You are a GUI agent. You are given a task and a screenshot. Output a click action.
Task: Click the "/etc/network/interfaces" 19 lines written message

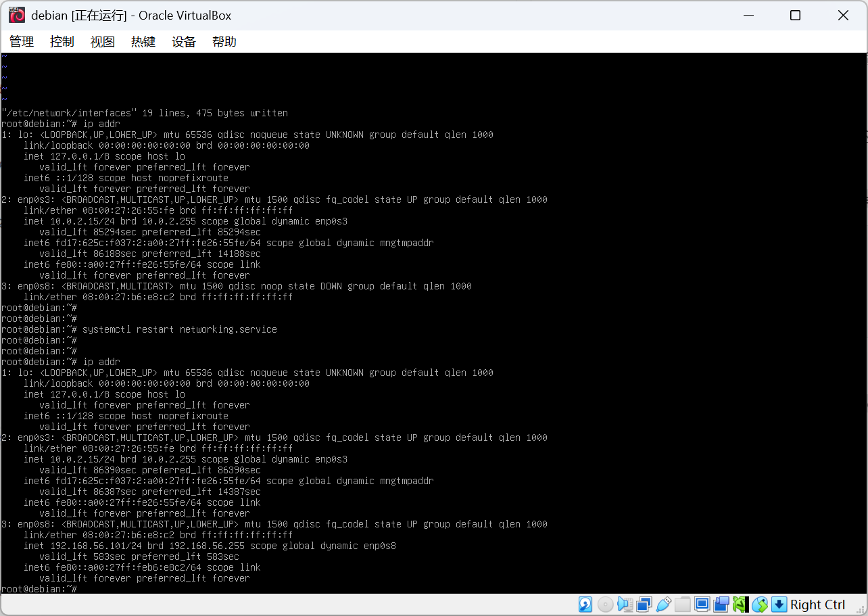pos(145,113)
